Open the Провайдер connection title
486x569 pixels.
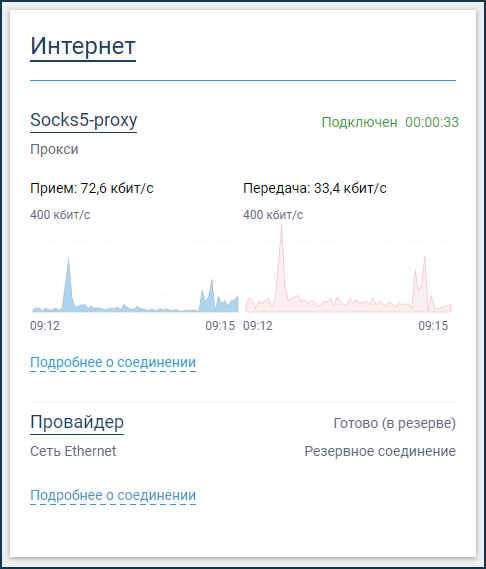(77, 422)
